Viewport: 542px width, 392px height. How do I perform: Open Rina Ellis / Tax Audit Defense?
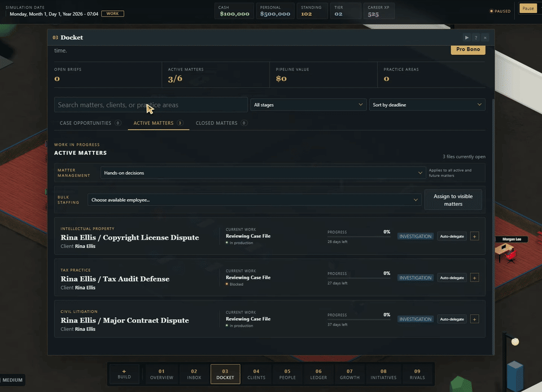point(115,279)
